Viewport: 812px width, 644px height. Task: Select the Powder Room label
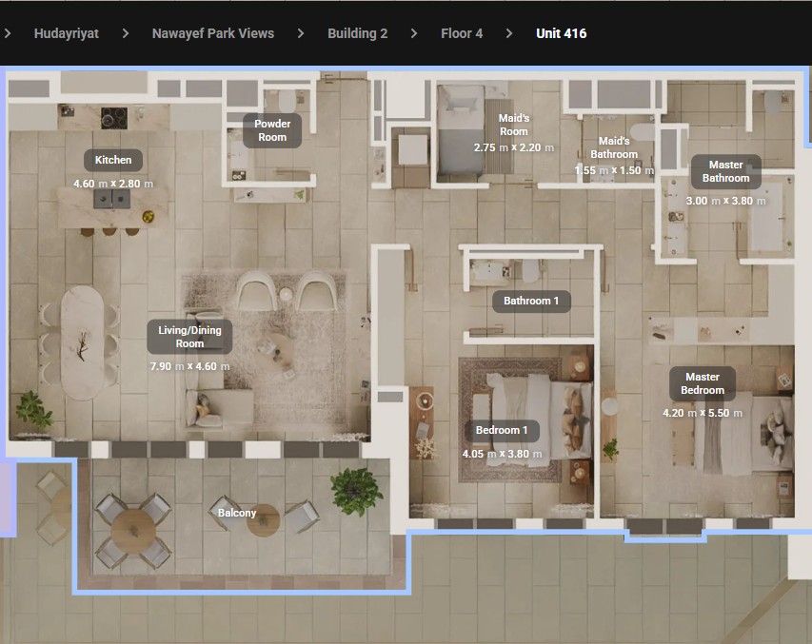(x=272, y=130)
